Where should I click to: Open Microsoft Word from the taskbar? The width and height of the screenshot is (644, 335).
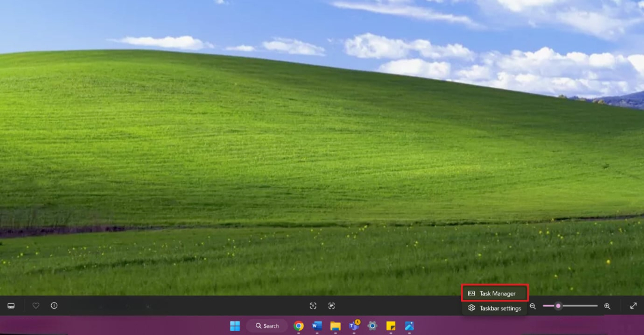(317, 326)
